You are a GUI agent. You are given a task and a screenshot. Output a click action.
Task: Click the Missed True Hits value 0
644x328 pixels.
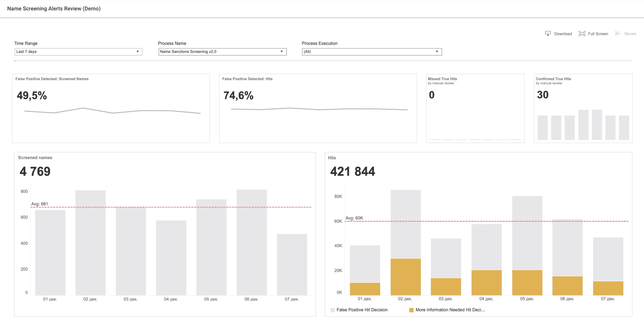pos(431,95)
